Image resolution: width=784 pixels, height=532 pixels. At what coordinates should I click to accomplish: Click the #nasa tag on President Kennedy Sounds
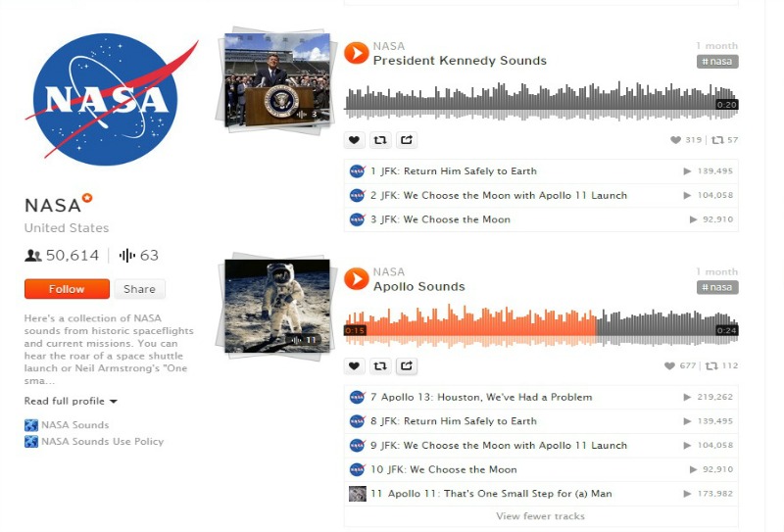click(717, 62)
